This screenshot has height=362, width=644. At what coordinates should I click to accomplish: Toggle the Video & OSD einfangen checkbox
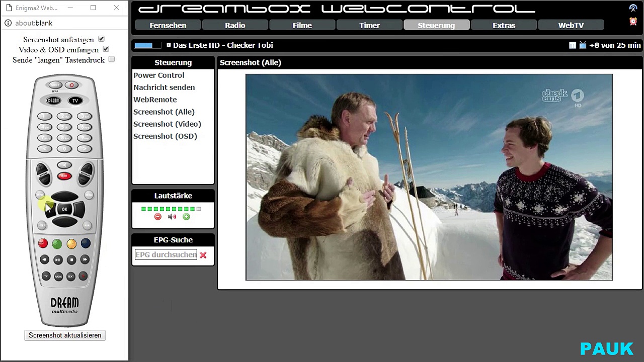tap(106, 49)
